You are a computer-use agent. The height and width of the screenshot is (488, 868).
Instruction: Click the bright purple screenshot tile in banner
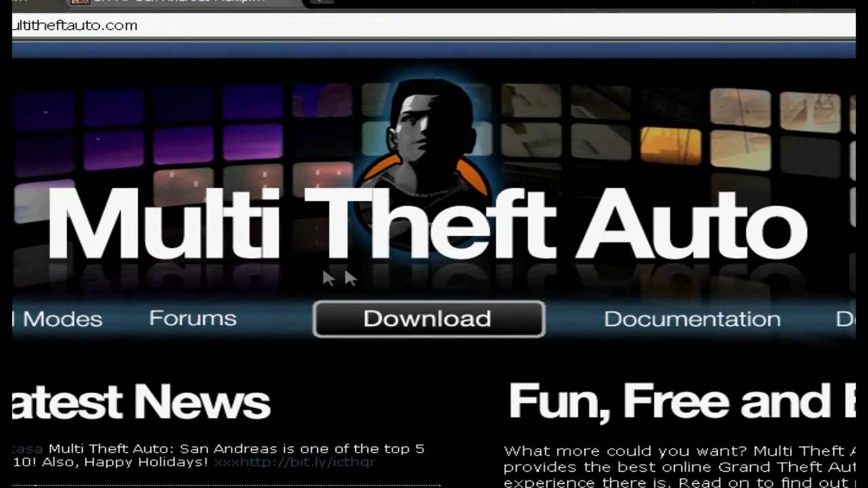252,143
